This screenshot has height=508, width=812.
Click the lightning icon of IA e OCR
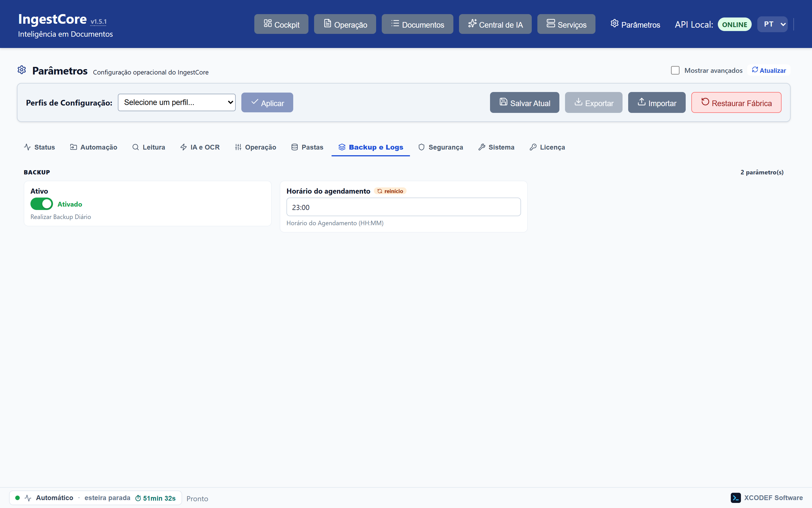[184, 147]
